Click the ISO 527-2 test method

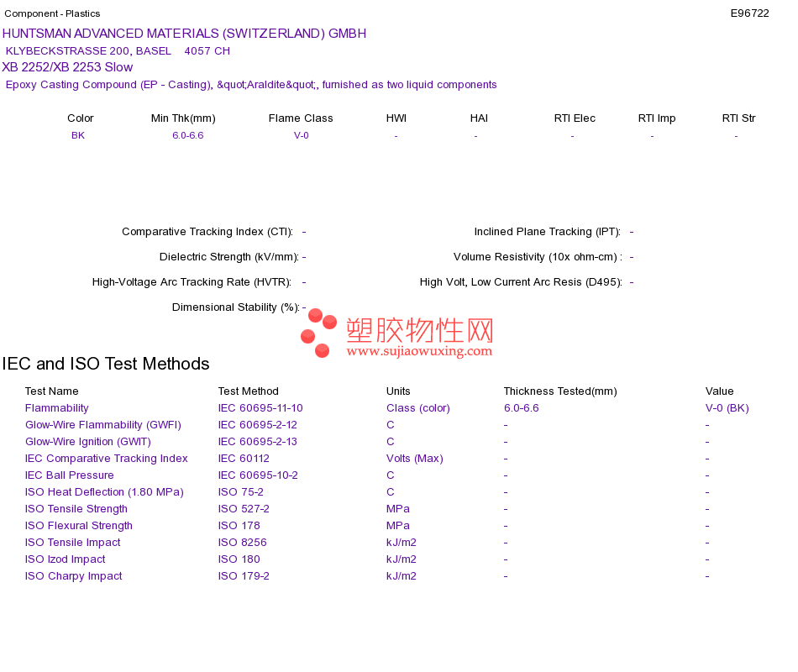coord(244,508)
